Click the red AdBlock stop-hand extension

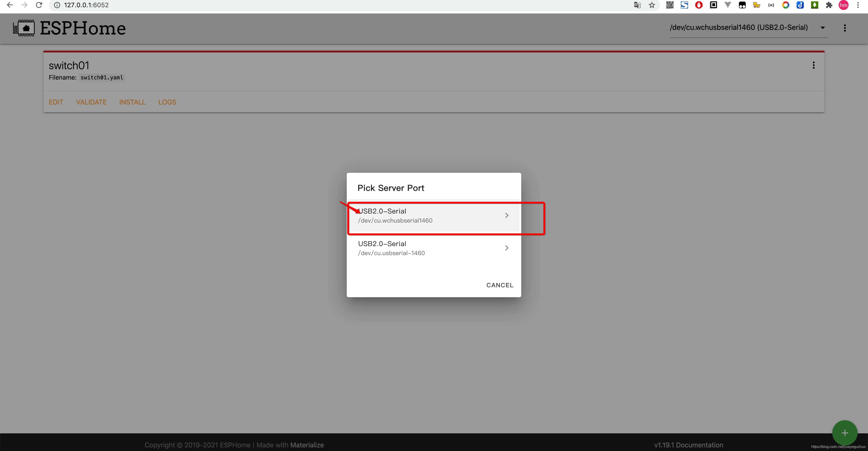698,5
